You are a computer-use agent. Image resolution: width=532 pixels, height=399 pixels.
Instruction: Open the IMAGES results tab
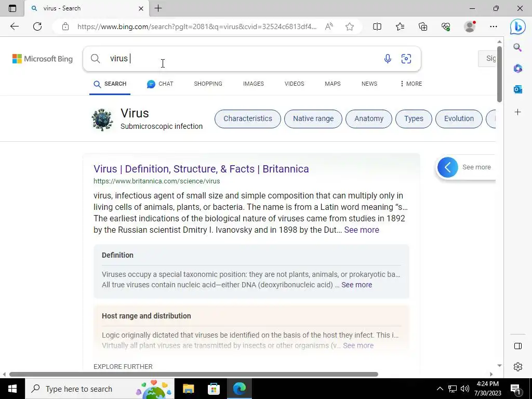[x=253, y=84]
